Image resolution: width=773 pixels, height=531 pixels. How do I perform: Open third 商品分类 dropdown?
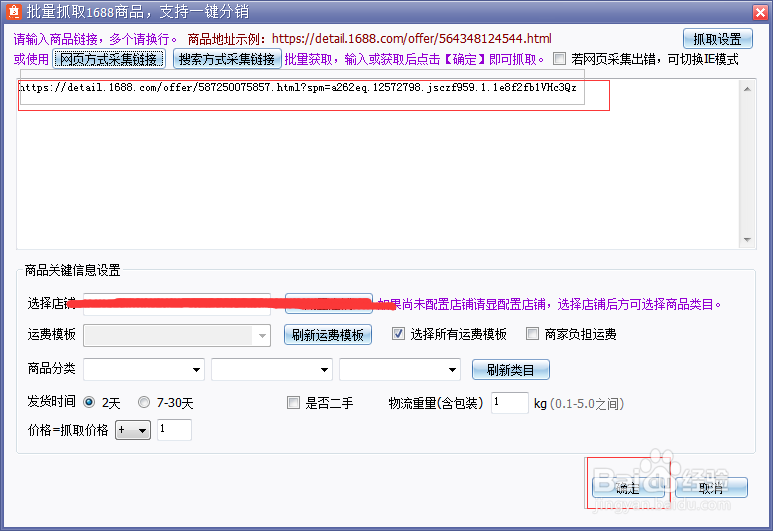400,370
